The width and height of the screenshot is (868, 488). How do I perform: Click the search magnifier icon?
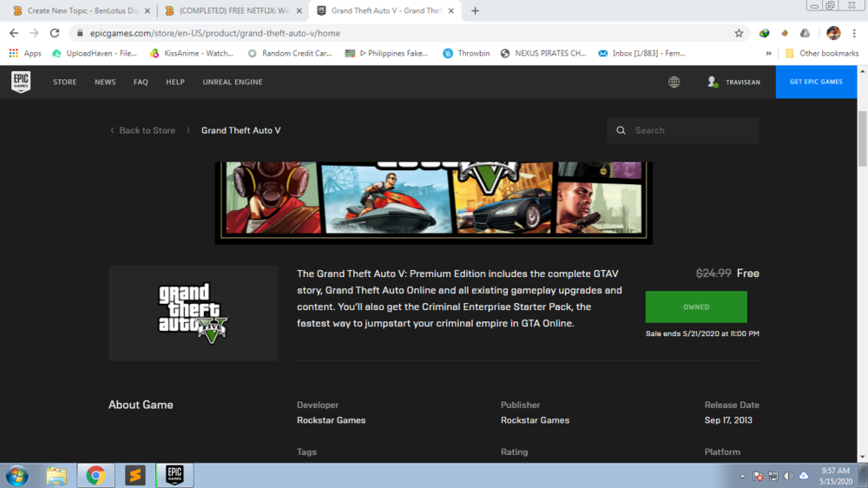point(621,130)
